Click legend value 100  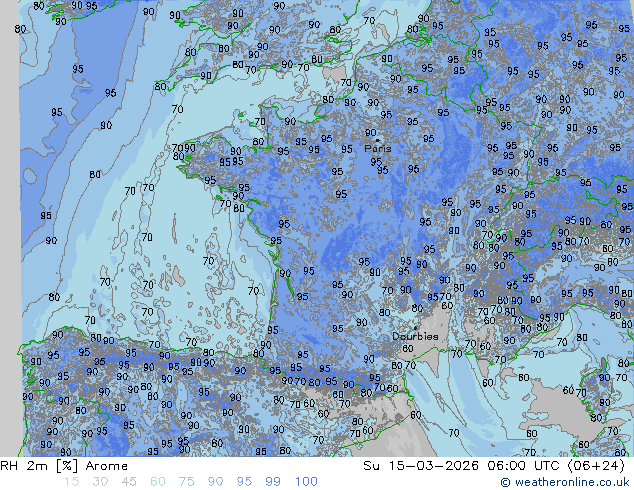[306, 482]
